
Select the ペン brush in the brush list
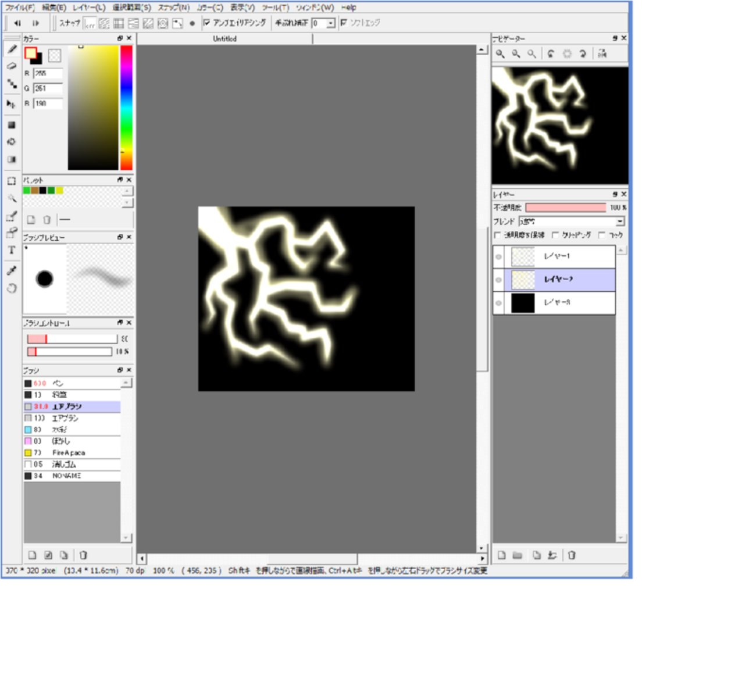72,384
